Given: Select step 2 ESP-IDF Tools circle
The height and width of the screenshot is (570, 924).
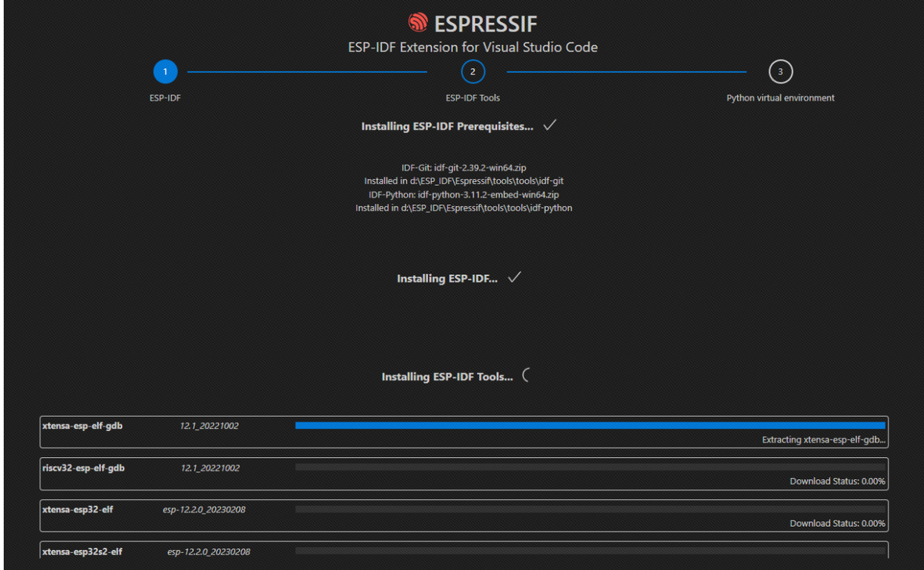Looking at the screenshot, I should pos(473,72).
